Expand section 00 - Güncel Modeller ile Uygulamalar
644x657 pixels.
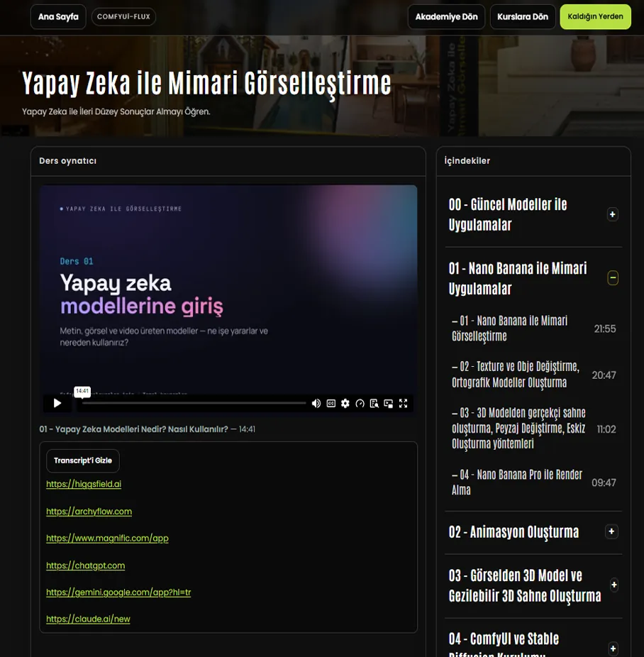[612, 214]
